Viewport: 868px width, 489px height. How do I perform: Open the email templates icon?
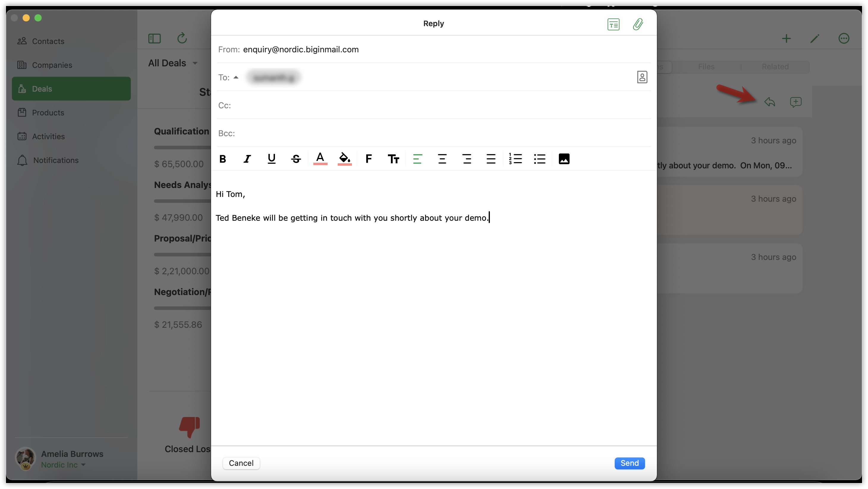click(613, 24)
